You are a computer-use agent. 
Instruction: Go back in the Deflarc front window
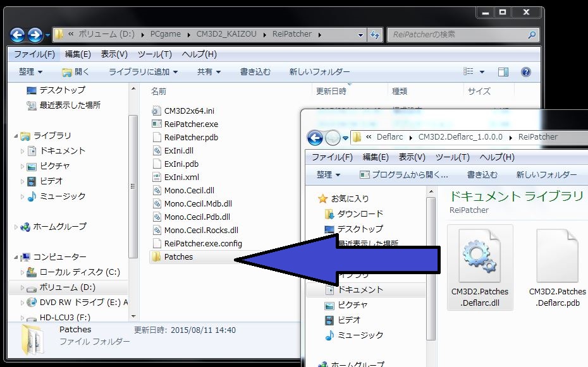pyautogui.click(x=315, y=138)
